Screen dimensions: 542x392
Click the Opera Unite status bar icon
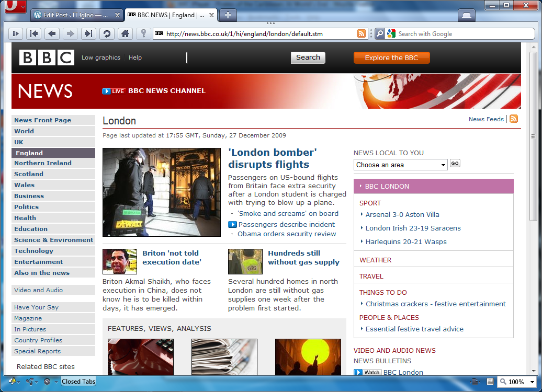(30, 382)
